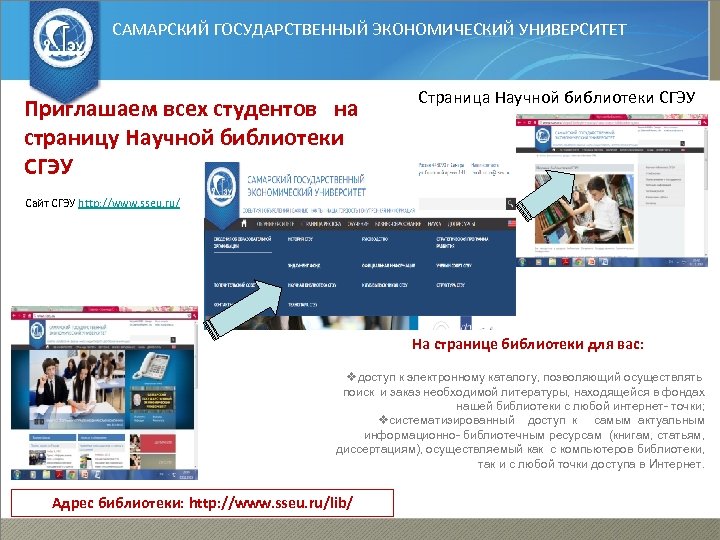Screen dimensions: 720x540
Task: Select 'История СГЭУ' in the blue dropdown menu
Action: tap(300, 239)
